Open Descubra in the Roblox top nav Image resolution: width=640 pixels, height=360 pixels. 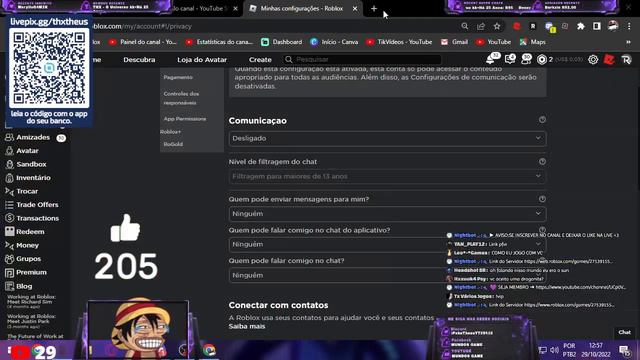click(x=139, y=60)
